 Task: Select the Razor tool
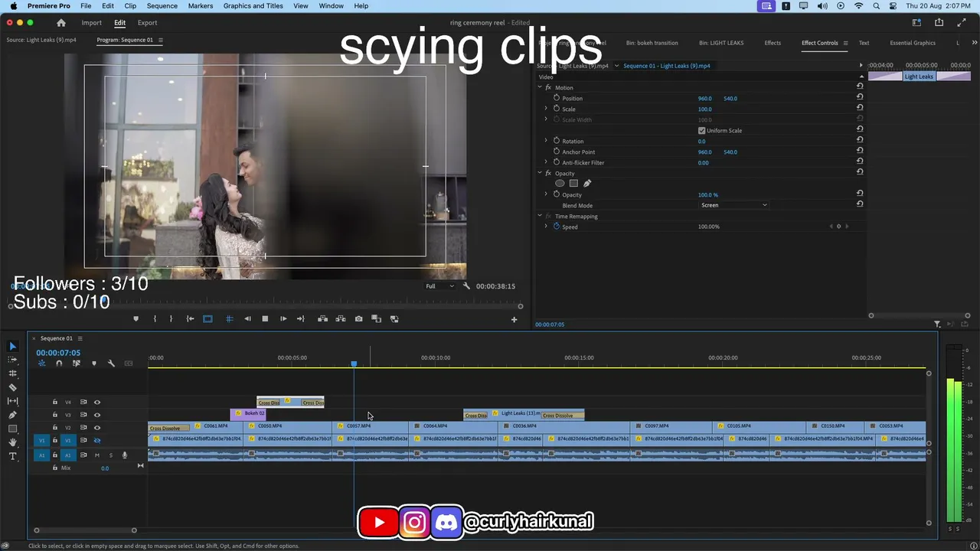click(12, 387)
